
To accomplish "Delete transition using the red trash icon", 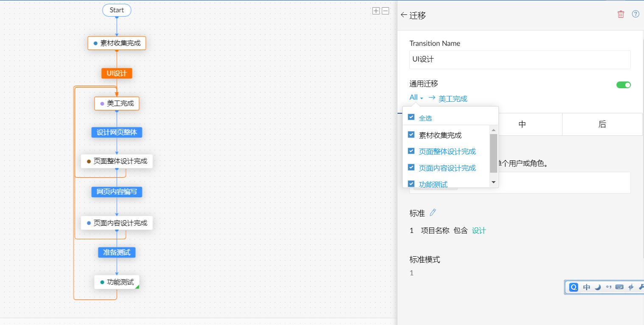I will (621, 14).
